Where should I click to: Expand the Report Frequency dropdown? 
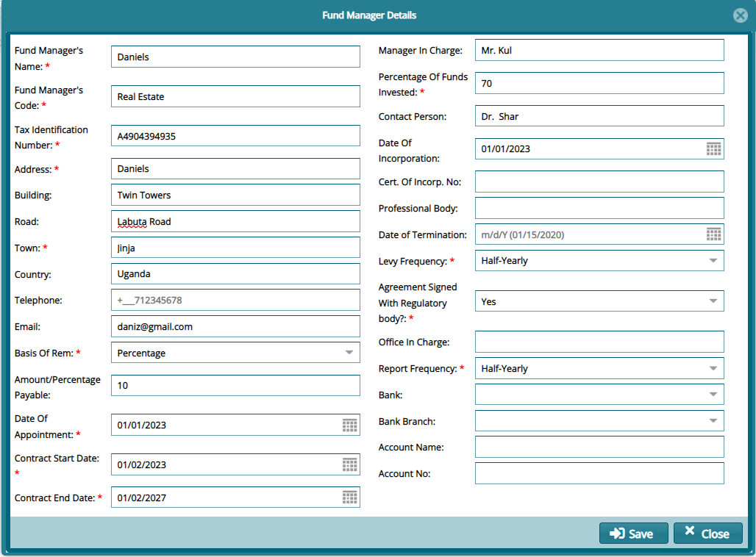(x=713, y=369)
